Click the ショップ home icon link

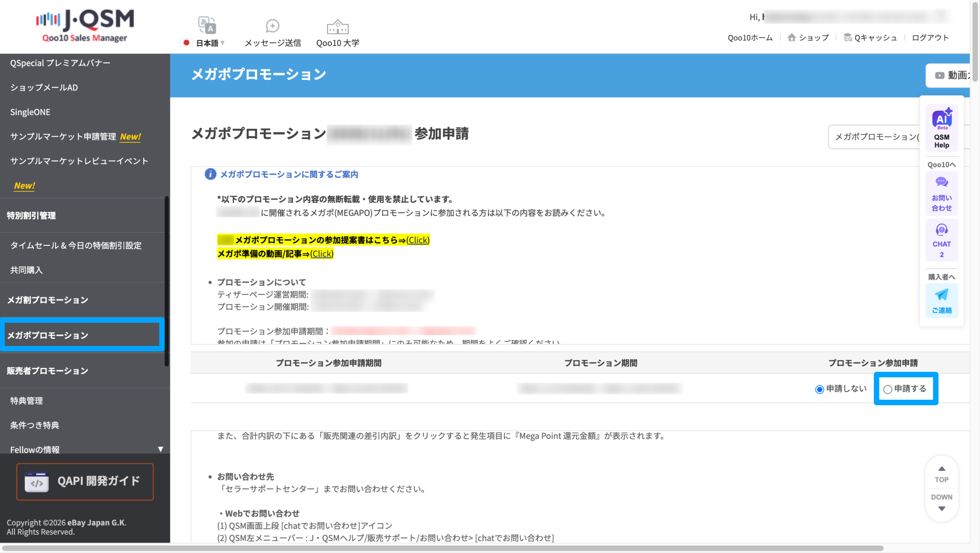[x=808, y=38]
